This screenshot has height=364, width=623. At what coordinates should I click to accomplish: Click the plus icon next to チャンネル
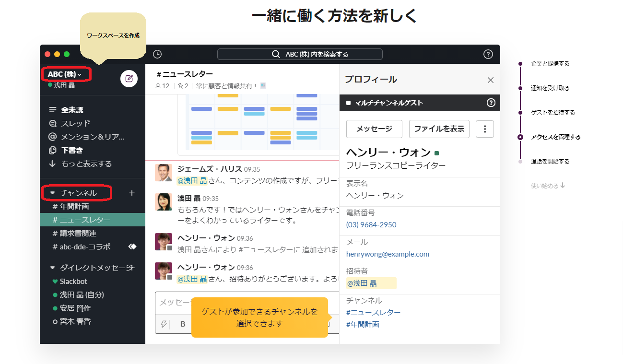[x=132, y=193]
